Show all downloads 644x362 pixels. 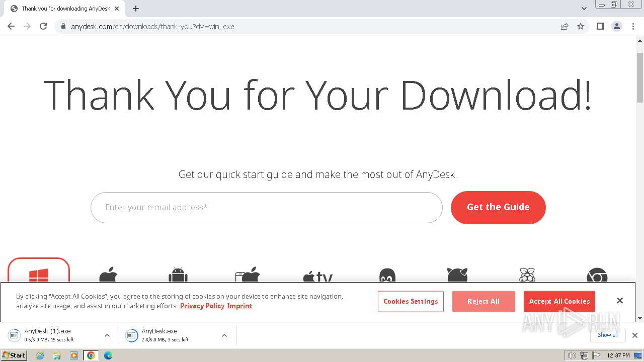tap(608, 335)
